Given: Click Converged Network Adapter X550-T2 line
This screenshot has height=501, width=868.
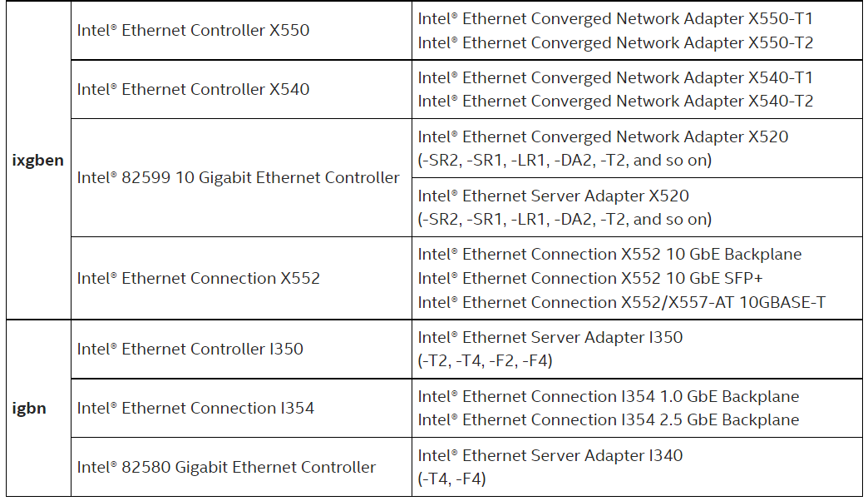Looking at the screenshot, I should point(615,42).
